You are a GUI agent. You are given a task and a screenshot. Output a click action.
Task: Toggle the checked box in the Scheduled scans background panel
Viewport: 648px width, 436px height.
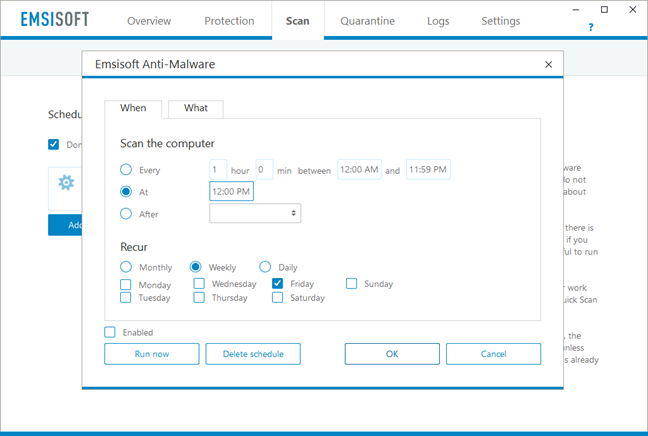pyautogui.click(x=53, y=144)
